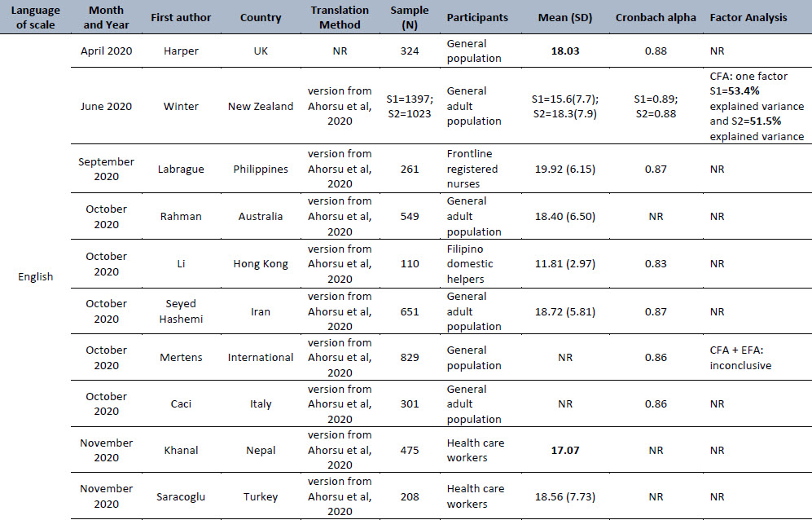Click the 'CFA + EFA: inconclusive' cell
Screen dimensions: 812x520
[x=740, y=357]
